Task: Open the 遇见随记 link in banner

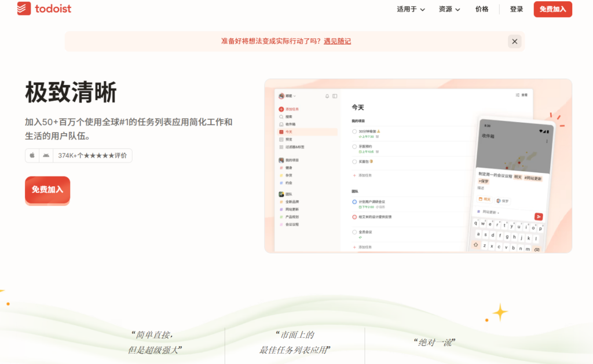Action: tap(338, 41)
